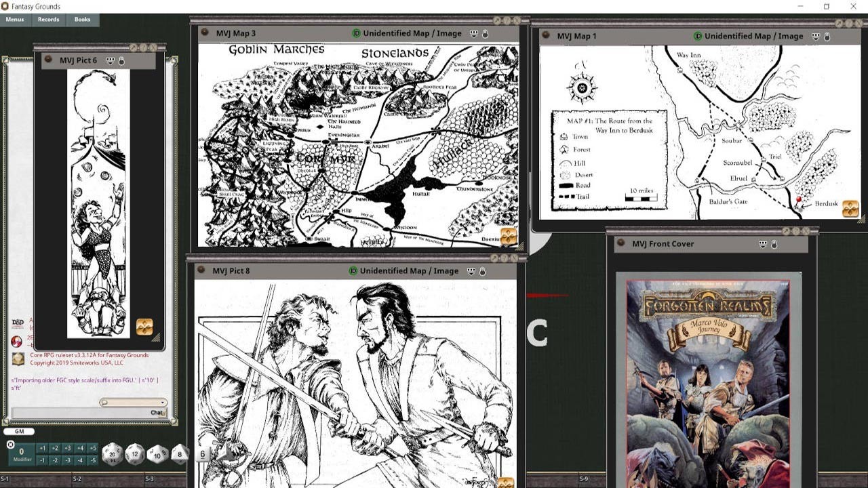Toggle the lock icon on MVJ Pict 8
Screen dimensions: 868x488
coord(482,271)
